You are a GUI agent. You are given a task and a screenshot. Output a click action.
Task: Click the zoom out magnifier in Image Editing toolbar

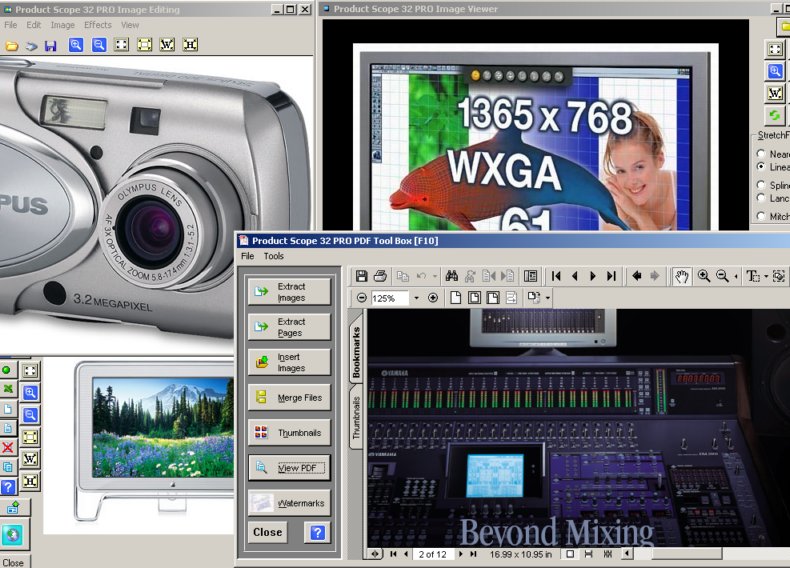click(x=99, y=45)
